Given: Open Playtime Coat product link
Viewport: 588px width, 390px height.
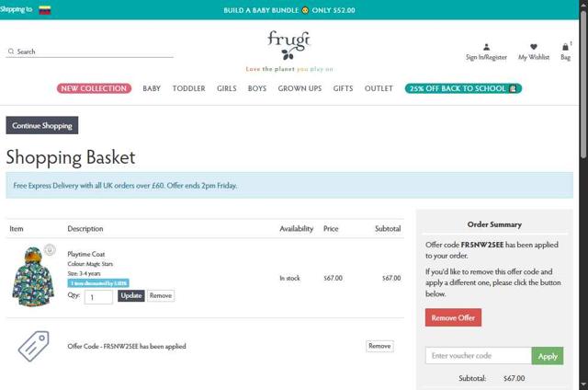Looking at the screenshot, I should click(85, 254).
